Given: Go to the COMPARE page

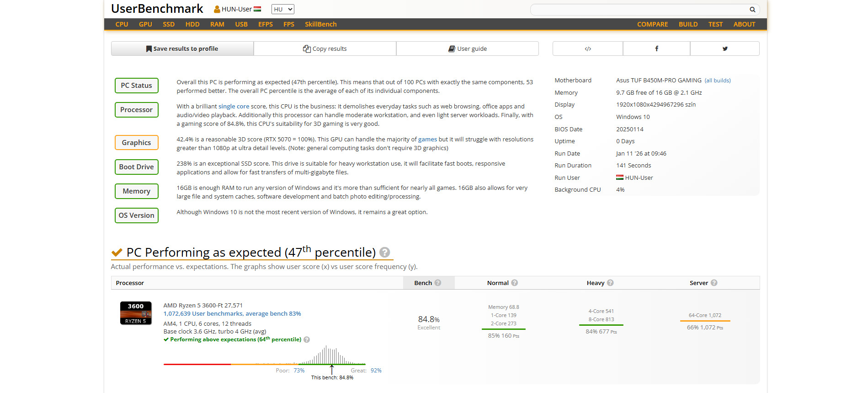Looking at the screenshot, I should point(652,24).
